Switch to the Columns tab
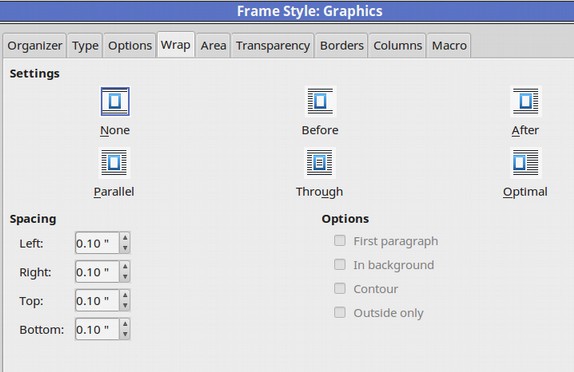574x372 pixels. (398, 45)
